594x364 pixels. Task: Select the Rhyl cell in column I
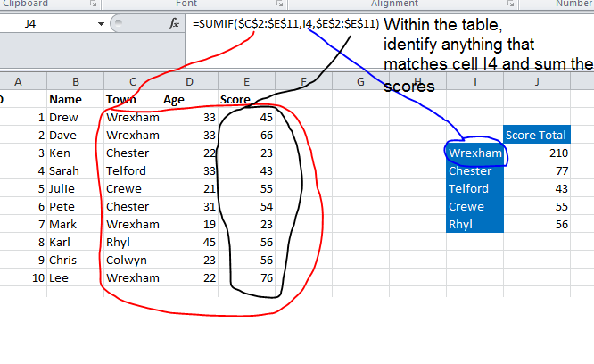click(x=475, y=224)
